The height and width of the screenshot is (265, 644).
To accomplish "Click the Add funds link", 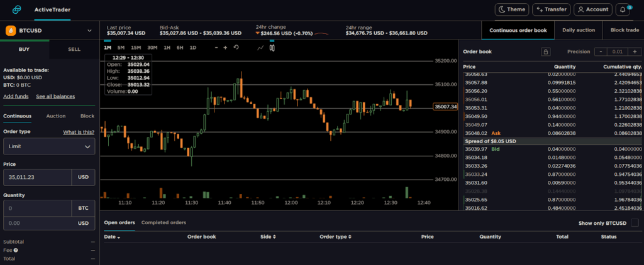I will point(16,97).
